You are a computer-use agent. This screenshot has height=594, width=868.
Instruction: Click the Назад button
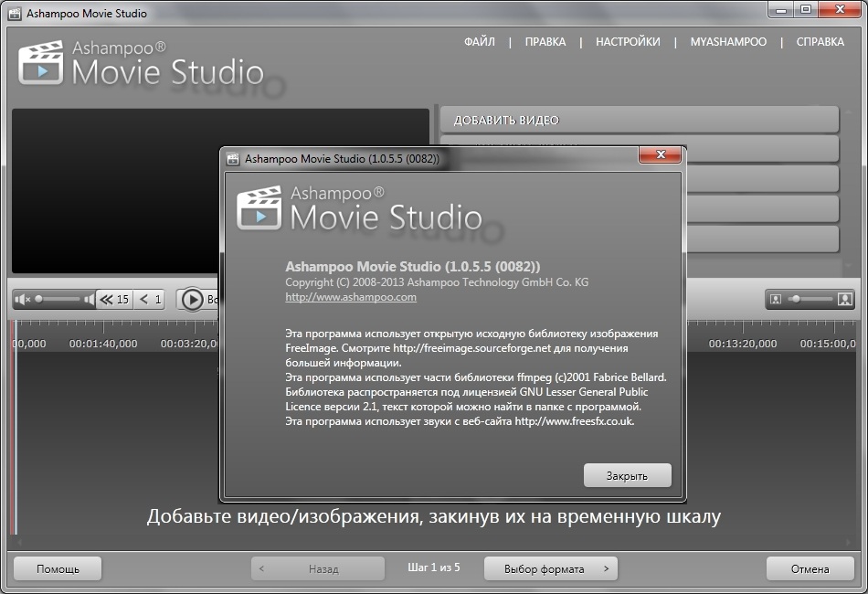318,568
